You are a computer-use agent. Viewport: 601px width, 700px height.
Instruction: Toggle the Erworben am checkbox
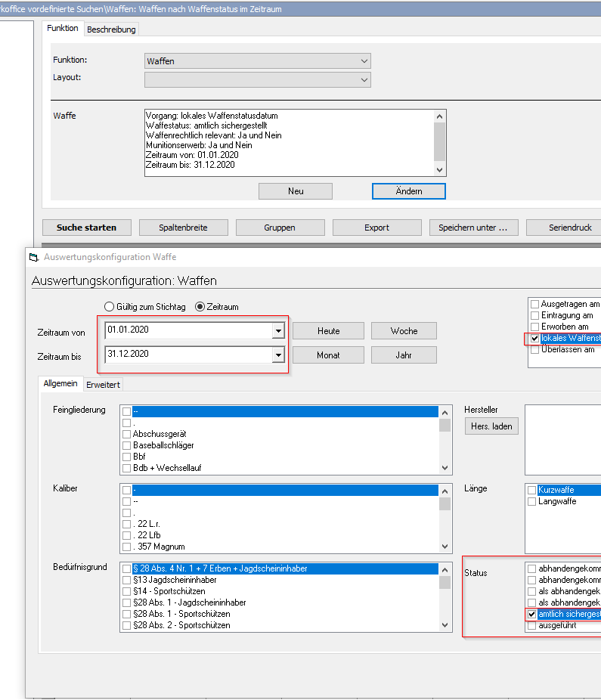(535, 327)
